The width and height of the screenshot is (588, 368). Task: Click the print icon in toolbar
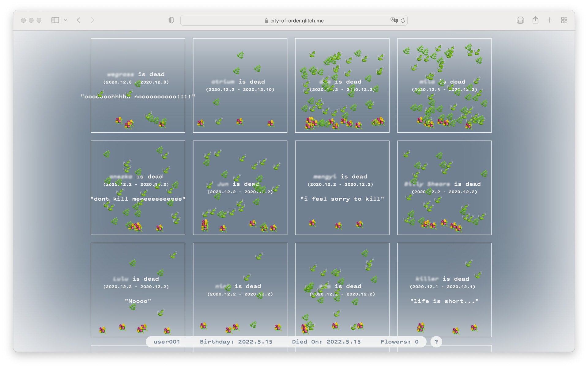pos(520,20)
